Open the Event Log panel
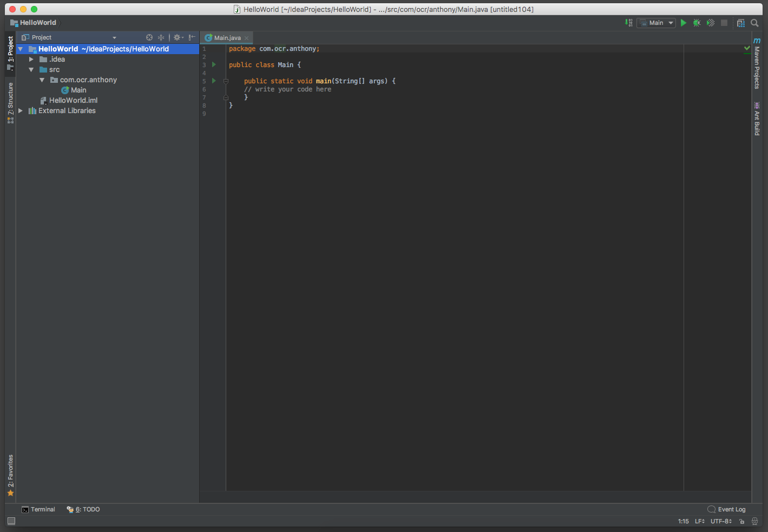 (x=726, y=509)
